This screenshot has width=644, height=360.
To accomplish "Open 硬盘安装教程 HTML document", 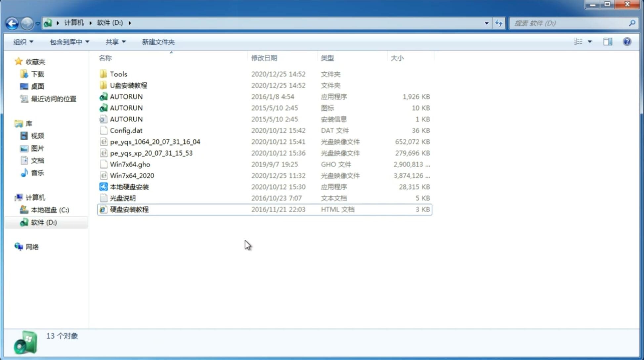I will pyautogui.click(x=129, y=209).
